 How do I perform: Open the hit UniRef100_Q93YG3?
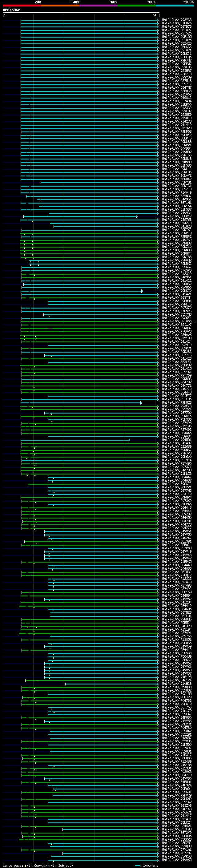(x=176, y=20)
